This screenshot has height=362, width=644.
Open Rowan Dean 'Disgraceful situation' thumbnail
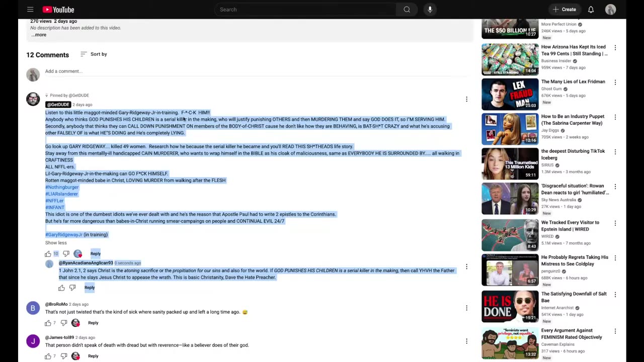(510, 198)
